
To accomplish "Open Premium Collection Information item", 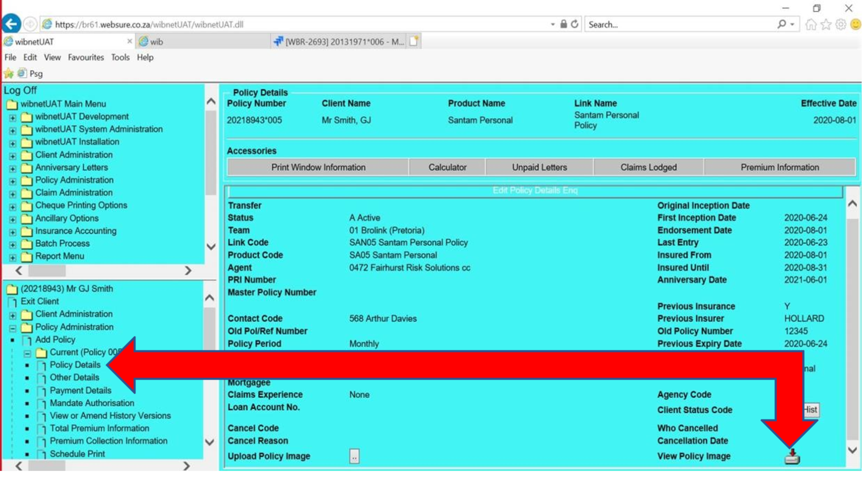I will click(x=108, y=441).
